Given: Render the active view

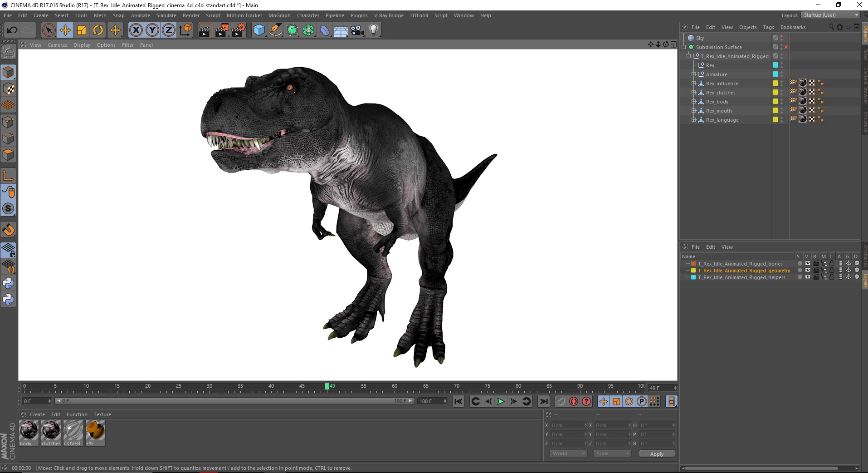Looking at the screenshot, I should pos(205,30).
